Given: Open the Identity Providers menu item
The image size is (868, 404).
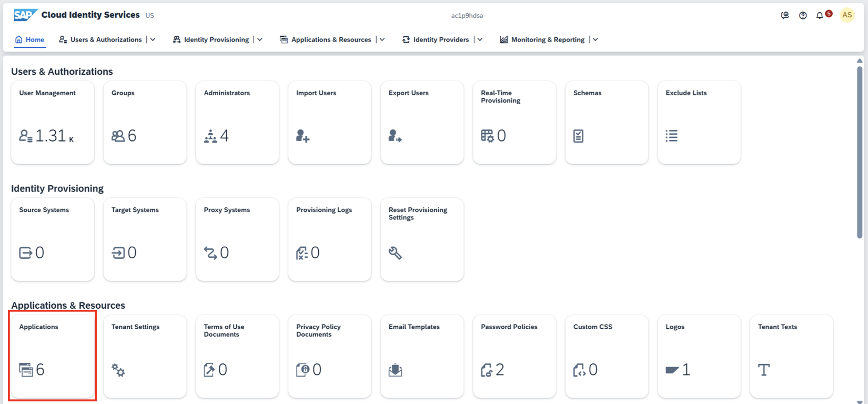Looking at the screenshot, I should coord(441,39).
